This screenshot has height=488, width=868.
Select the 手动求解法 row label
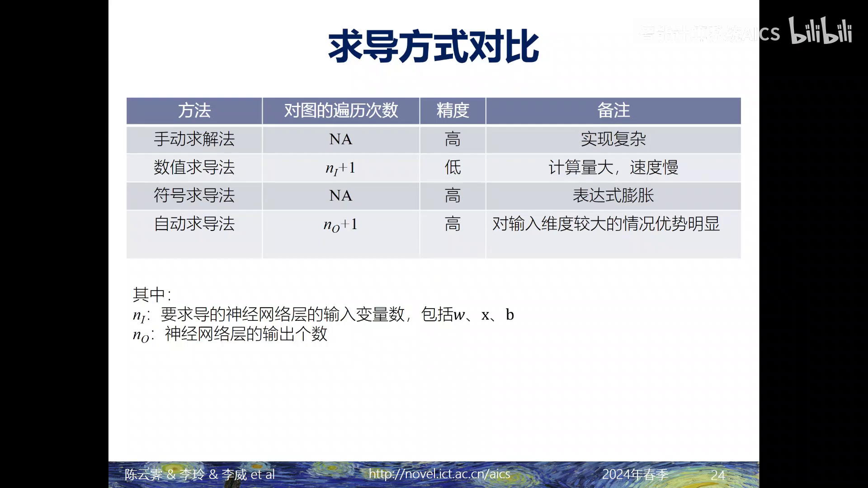coord(194,139)
